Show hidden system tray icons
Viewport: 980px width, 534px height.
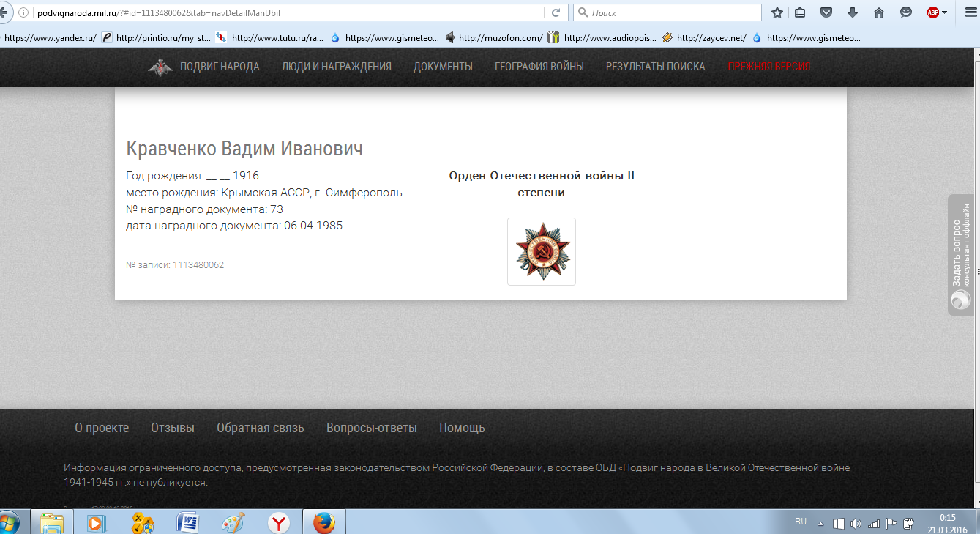820,523
